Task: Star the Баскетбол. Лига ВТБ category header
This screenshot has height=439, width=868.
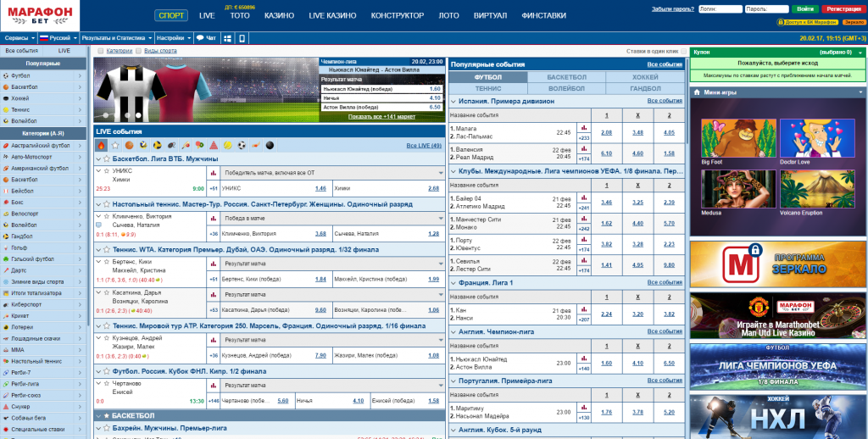Action: [106, 158]
